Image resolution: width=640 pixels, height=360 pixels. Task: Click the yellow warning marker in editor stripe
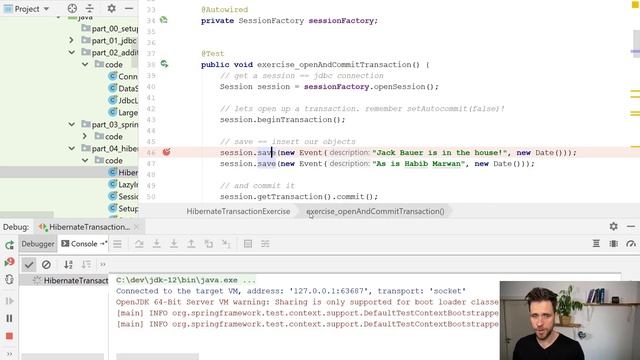[635, 4]
